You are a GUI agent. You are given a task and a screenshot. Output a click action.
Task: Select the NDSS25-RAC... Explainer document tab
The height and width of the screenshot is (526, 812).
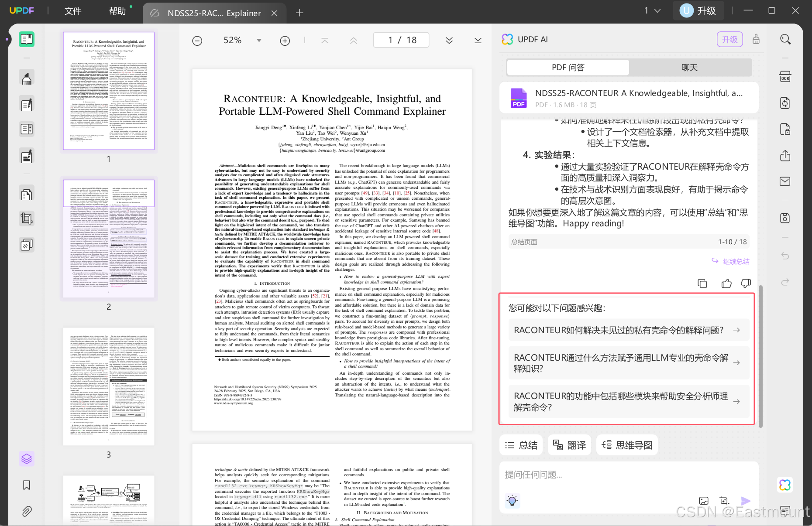(214, 13)
